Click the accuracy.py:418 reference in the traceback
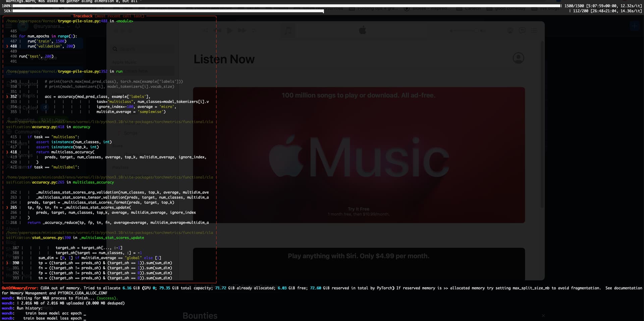 tap(48, 127)
